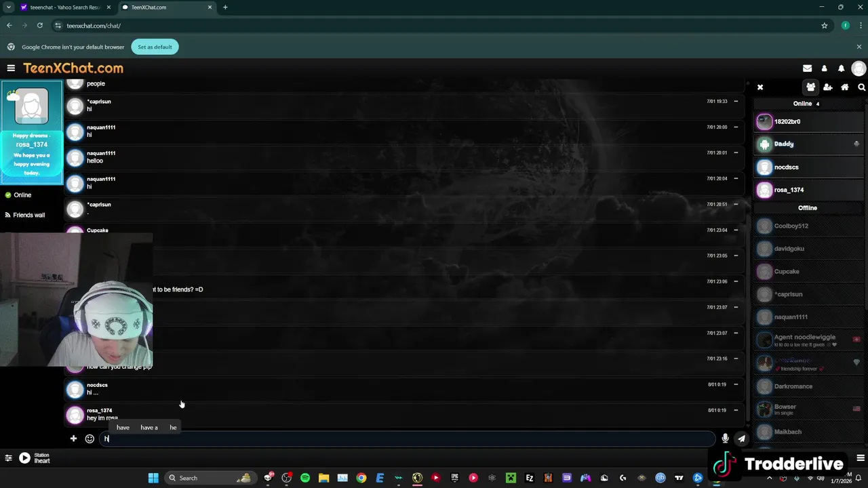Reload the page
Image resolution: width=868 pixels, height=488 pixels.
pyautogui.click(x=40, y=26)
